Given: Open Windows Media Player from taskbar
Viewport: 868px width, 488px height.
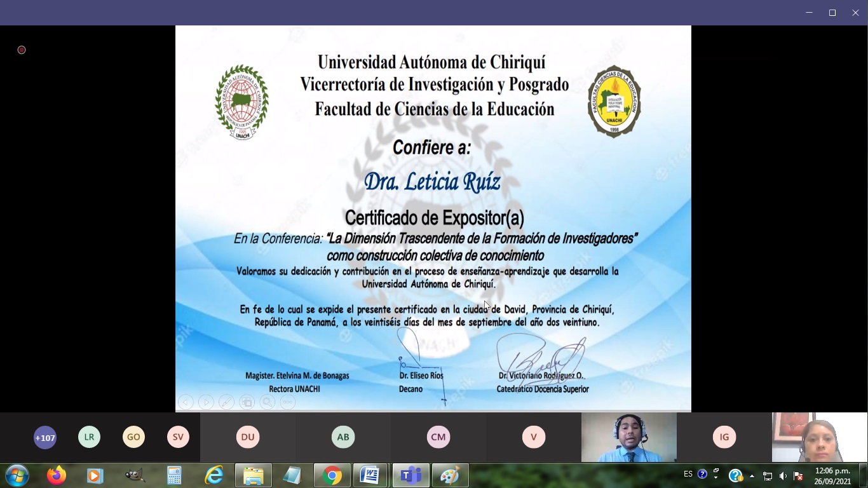Looking at the screenshot, I should [95, 475].
